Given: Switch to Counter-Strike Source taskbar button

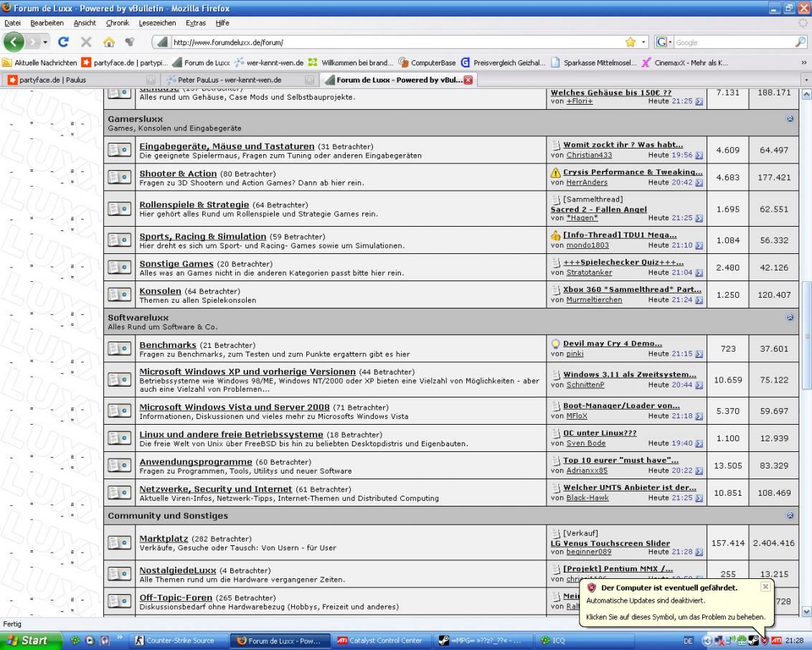Looking at the screenshot, I should click(x=179, y=641).
